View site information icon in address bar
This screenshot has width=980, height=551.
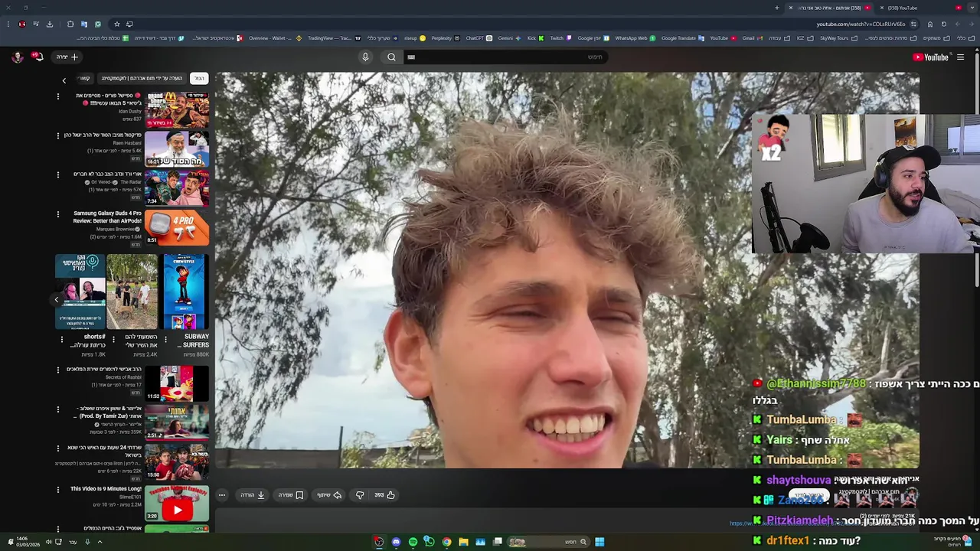[x=913, y=24]
